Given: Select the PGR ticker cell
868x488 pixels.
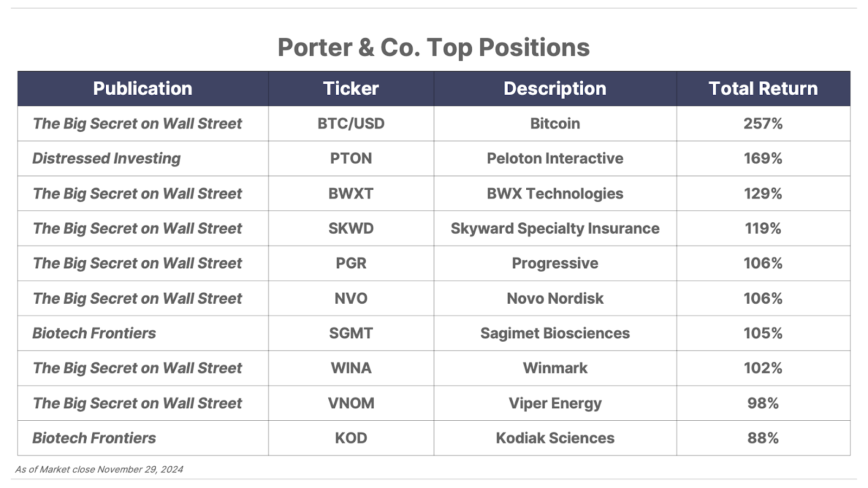Looking at the screenshot, I should 351,263.
